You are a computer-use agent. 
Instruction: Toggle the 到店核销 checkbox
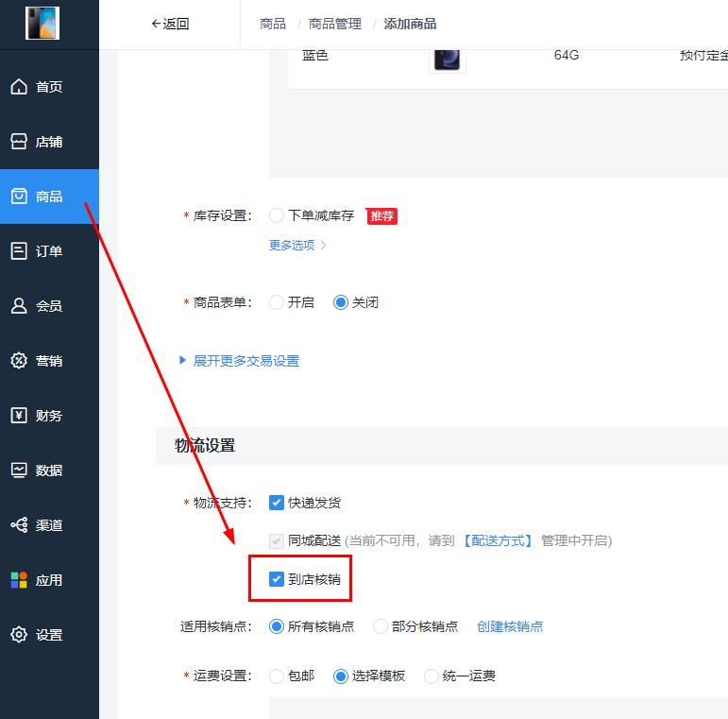tap(277, 579)
